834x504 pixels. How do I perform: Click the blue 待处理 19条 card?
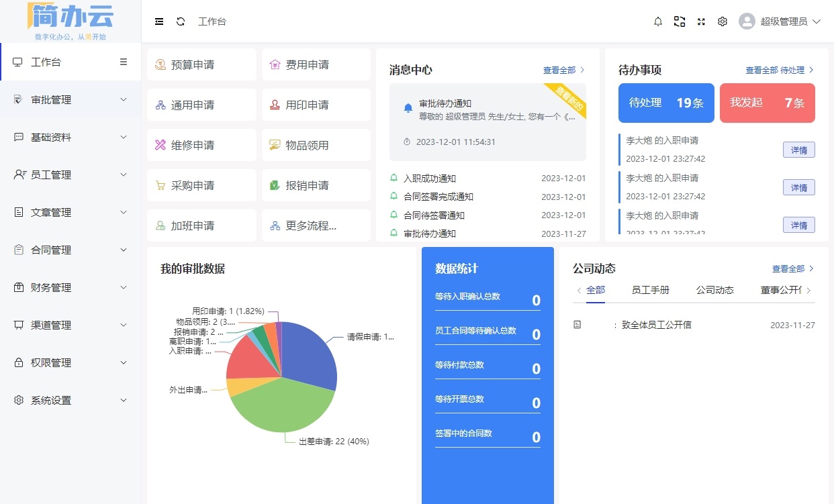coord(665,103)
